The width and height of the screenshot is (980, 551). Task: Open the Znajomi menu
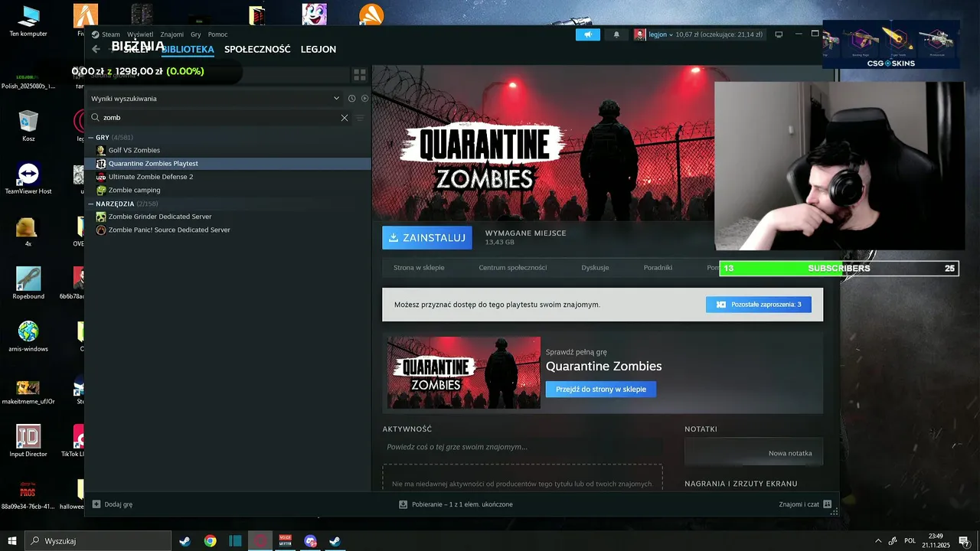[x=172, y=34]
